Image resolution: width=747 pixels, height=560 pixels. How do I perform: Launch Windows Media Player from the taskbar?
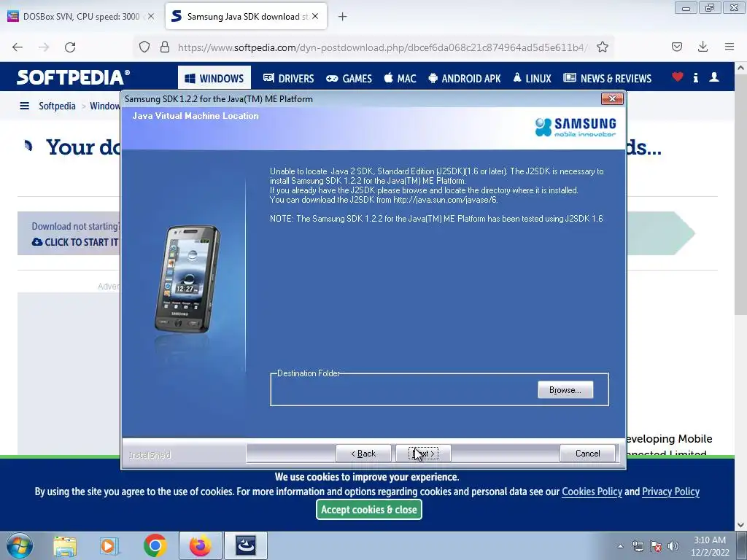pos(109,545)
